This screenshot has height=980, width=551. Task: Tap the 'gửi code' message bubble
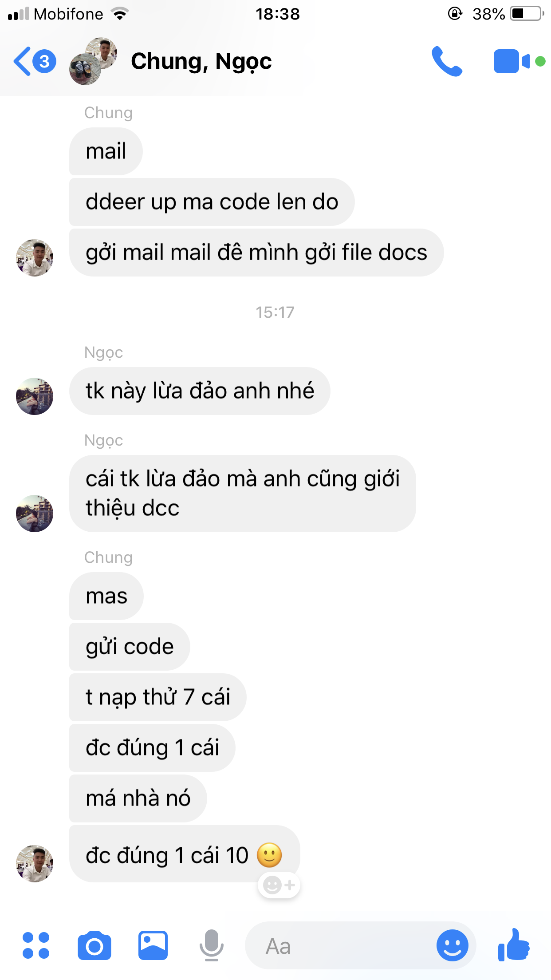pyautogui.click(x=130, y=646)
